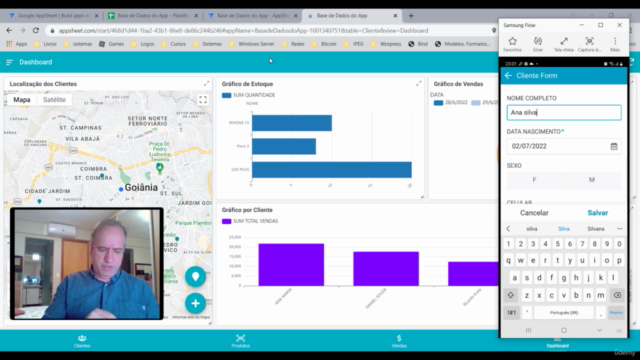Tap phone recent apps button

528,330
